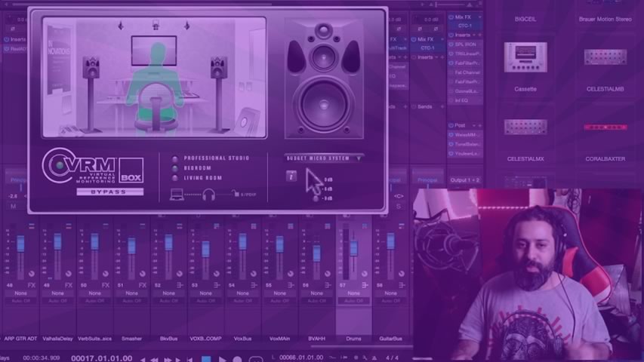This screenshot has height=362, width=644.
Task: Open the None dropdown on Drums channel
Action: [x=353, y=293]
